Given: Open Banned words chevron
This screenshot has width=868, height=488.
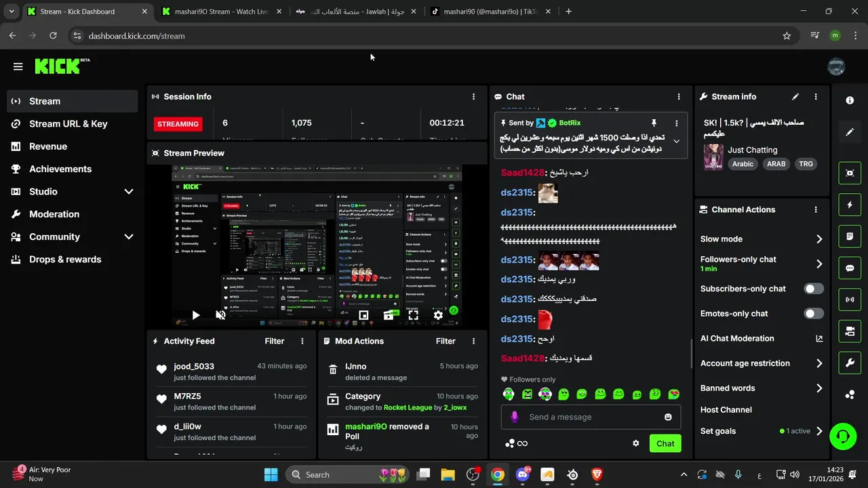Looking at the screenshot, I should (819, 388).
